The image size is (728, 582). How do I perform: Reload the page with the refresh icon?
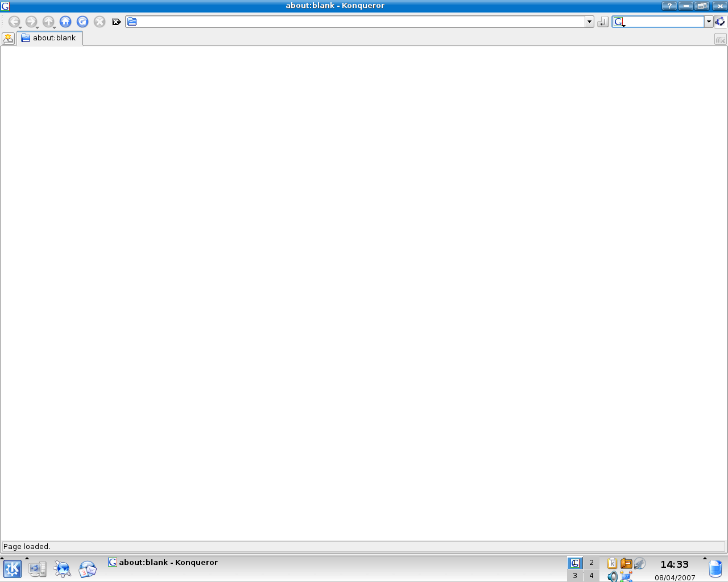[82, 22]
